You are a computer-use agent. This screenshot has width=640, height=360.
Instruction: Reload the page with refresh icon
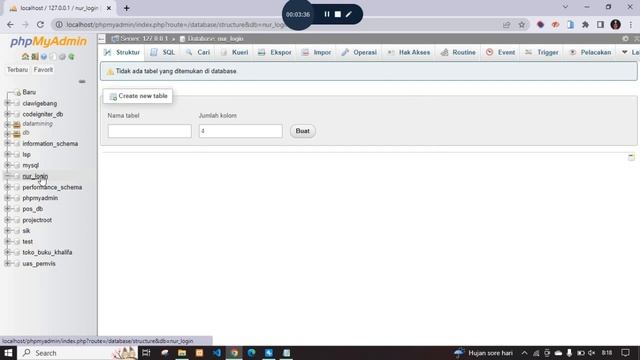pyautogui.click(x=40, y=25)
